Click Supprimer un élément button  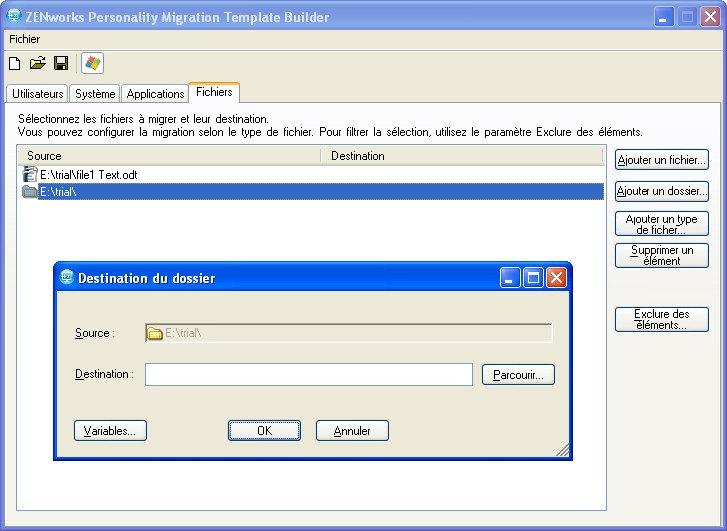click(662, 256)
